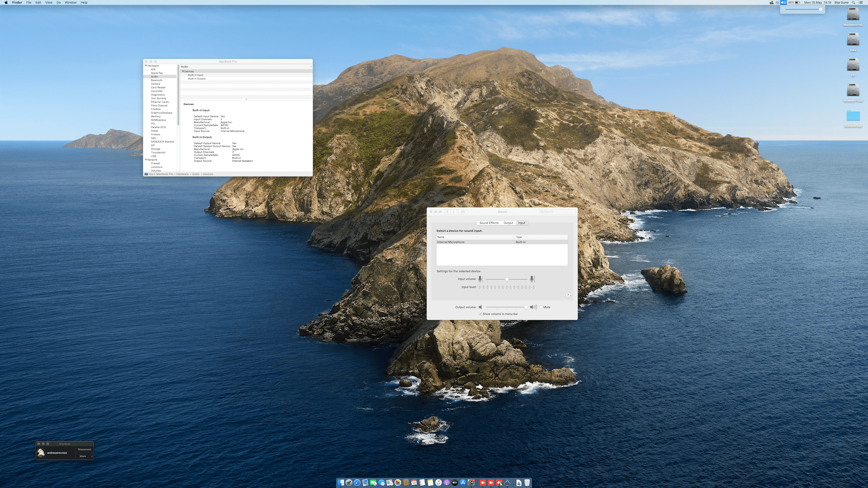Click Disconnect in the AnyDesk panel
The height and width of the screenshot is (488, 868).
click(85, 450)
